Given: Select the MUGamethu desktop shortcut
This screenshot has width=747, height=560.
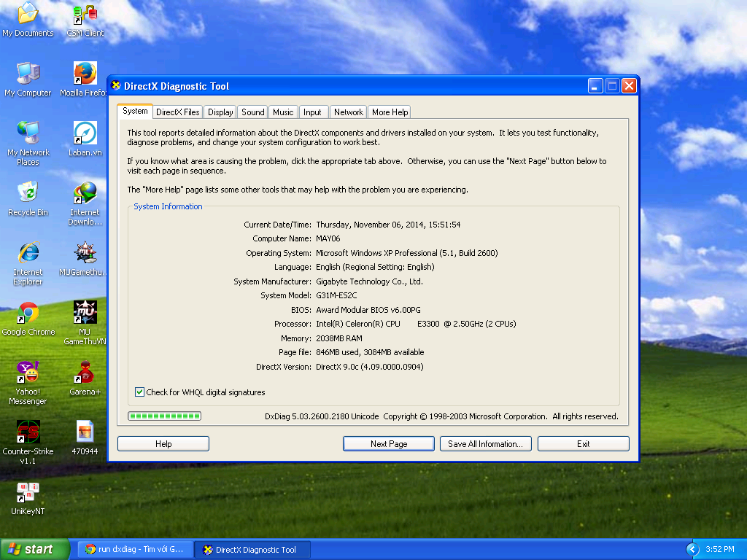Looking at the screenshot, I should 84,259.
